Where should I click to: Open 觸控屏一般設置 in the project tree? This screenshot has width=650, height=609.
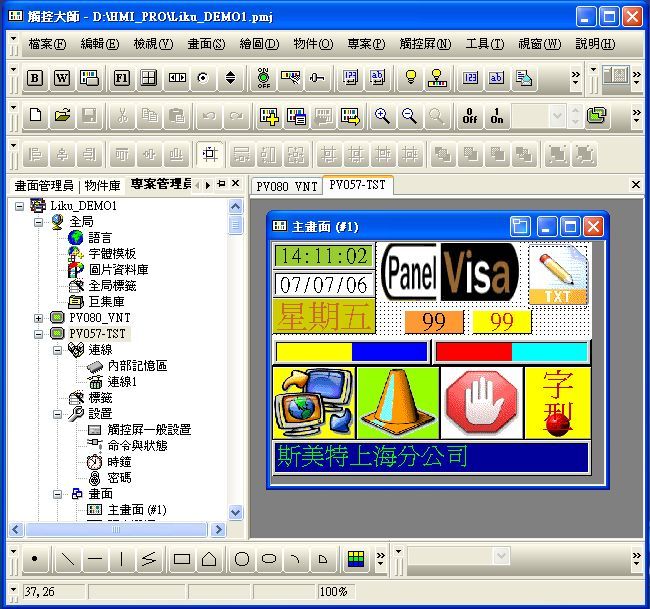point(149,429)
